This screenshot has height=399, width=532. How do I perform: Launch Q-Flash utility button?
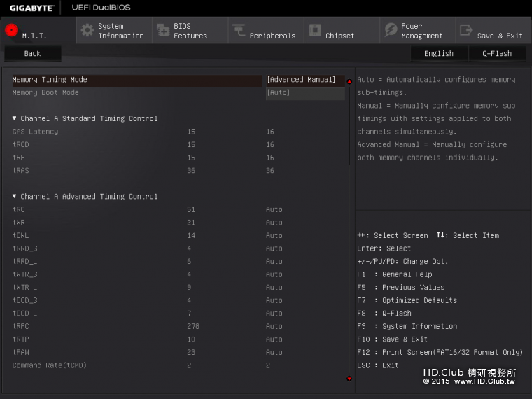(497, 53)
